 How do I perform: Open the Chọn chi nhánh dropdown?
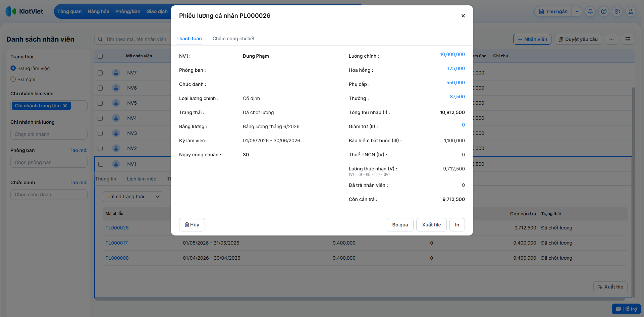pyautogui.click(x=49, y=134)
